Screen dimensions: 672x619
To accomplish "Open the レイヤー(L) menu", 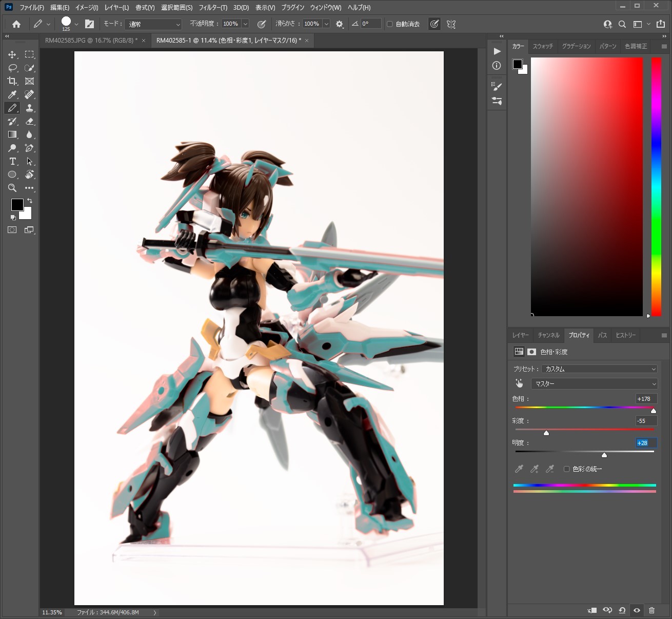I will [x=116, y=7].
